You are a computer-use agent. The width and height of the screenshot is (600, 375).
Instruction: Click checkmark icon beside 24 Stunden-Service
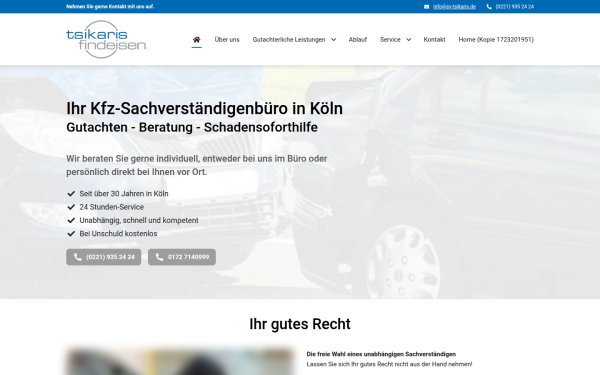pyautogui.click(x=71, y=207)
